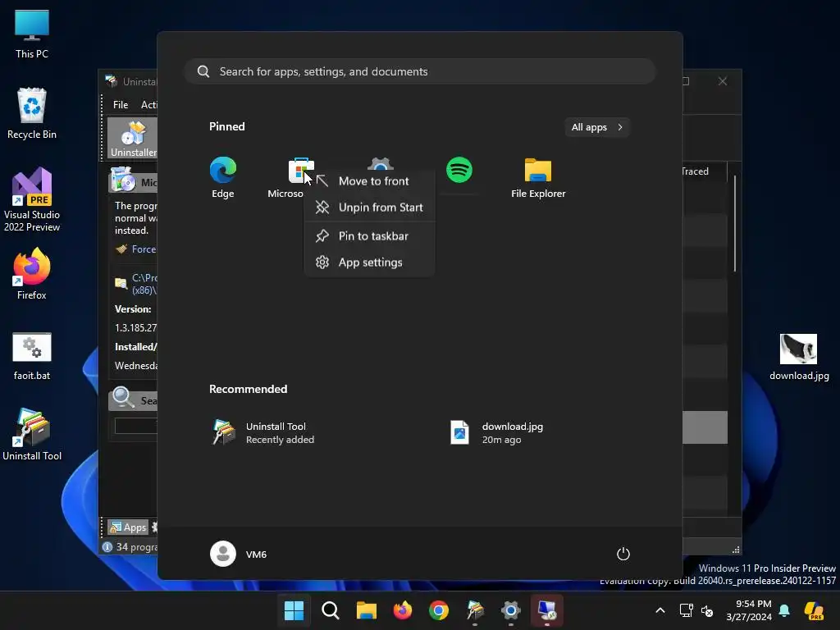Click the network tray icon
This screenshot has width=840, height=630.
click(x=686, y=610)
